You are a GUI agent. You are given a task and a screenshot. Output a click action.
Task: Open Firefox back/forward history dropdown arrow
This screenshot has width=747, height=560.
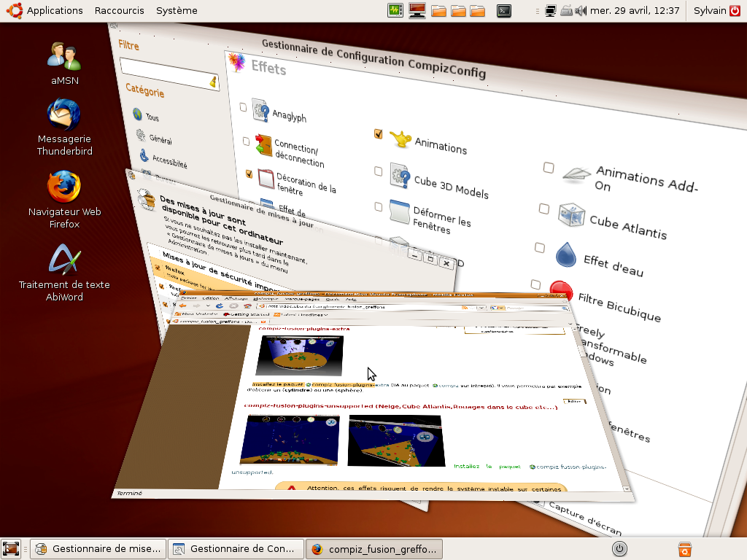(208, 306)
